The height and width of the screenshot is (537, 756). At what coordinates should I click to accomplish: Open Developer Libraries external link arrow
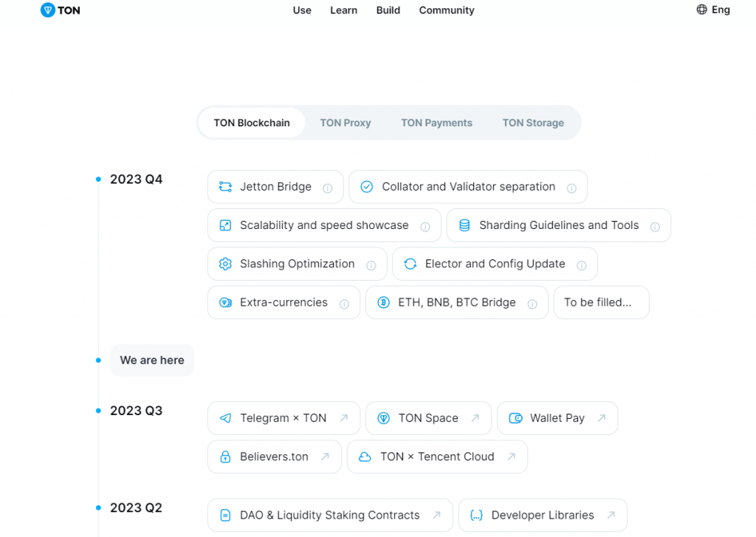tap(611, 515)
